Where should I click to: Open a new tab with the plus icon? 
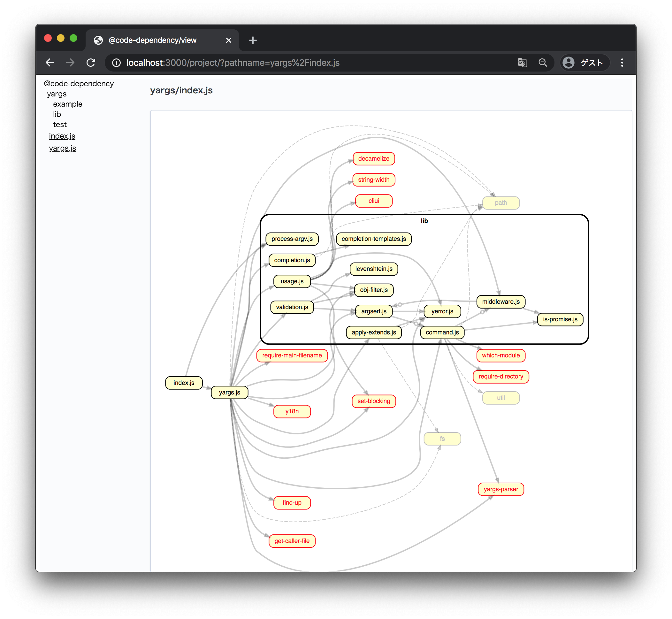tap(253, 40)
